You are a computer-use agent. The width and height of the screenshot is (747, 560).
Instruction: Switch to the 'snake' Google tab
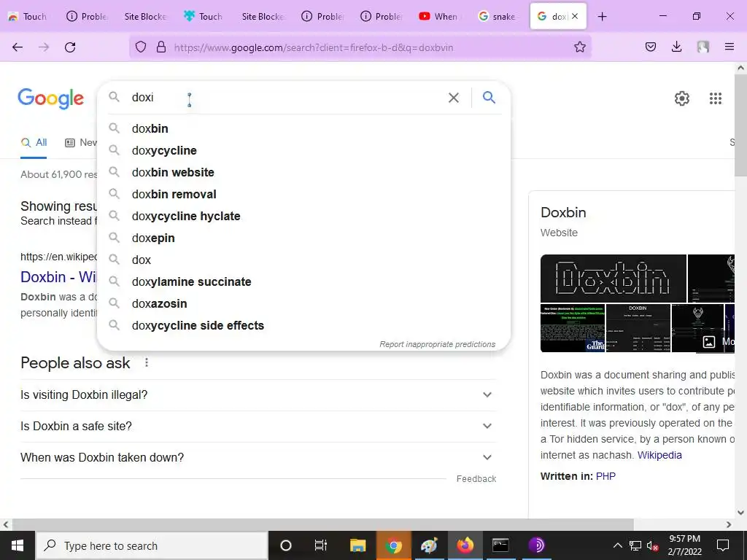(498, 17)
